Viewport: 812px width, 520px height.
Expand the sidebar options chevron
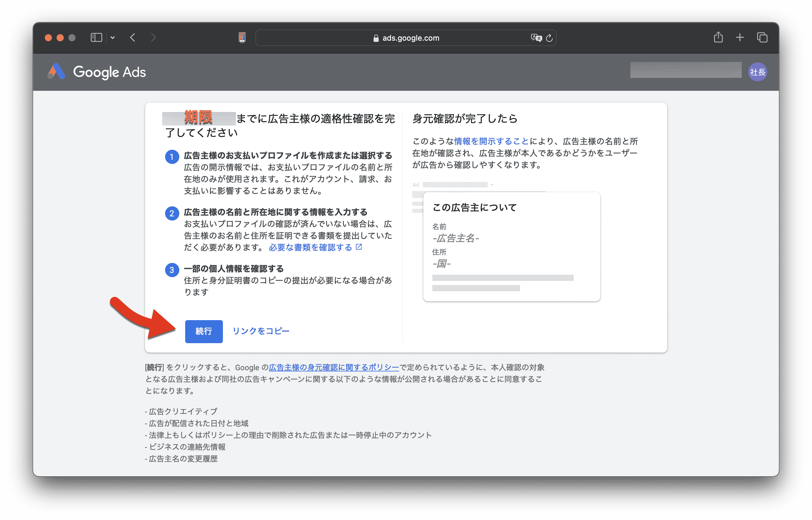tap(113, 38)
